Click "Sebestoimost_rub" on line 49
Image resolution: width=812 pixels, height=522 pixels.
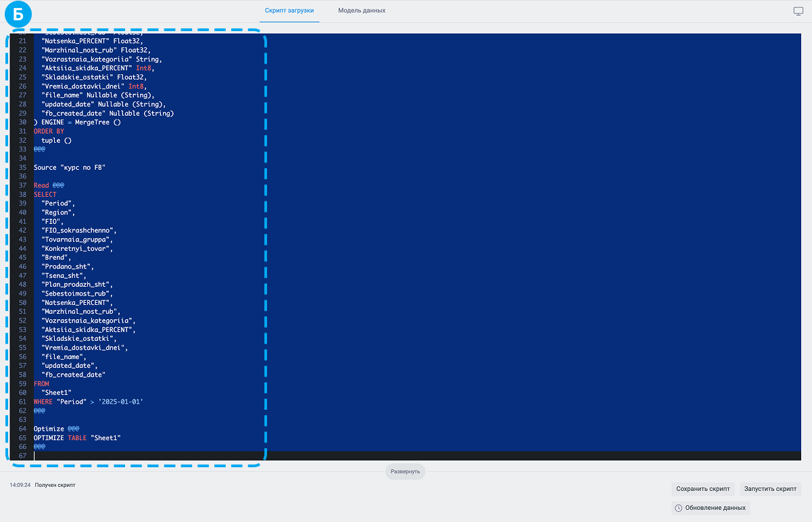(x=77, y=293)
